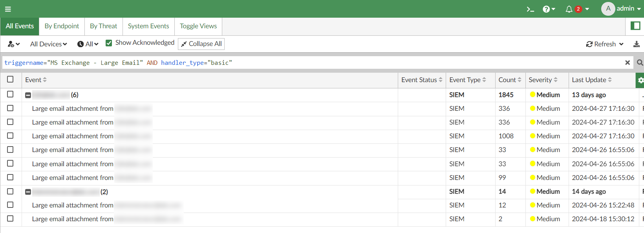Click the Collapse All button
Screen dimensions: 644x233
pos(201,44)
